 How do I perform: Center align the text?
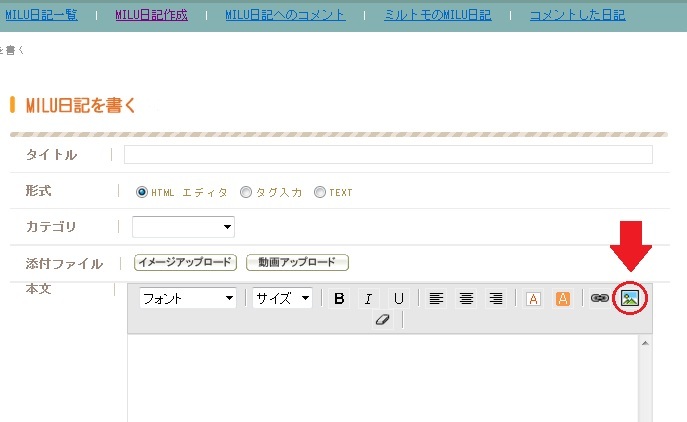466,298
